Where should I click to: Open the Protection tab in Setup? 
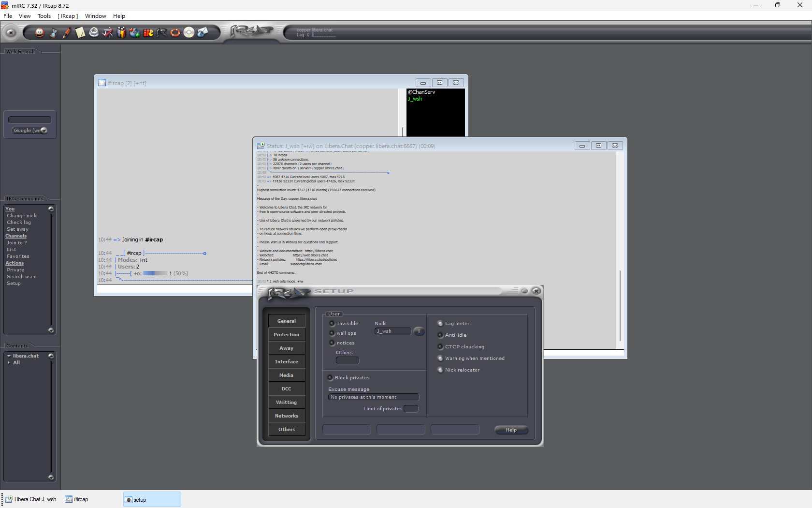tap(287, 335)
